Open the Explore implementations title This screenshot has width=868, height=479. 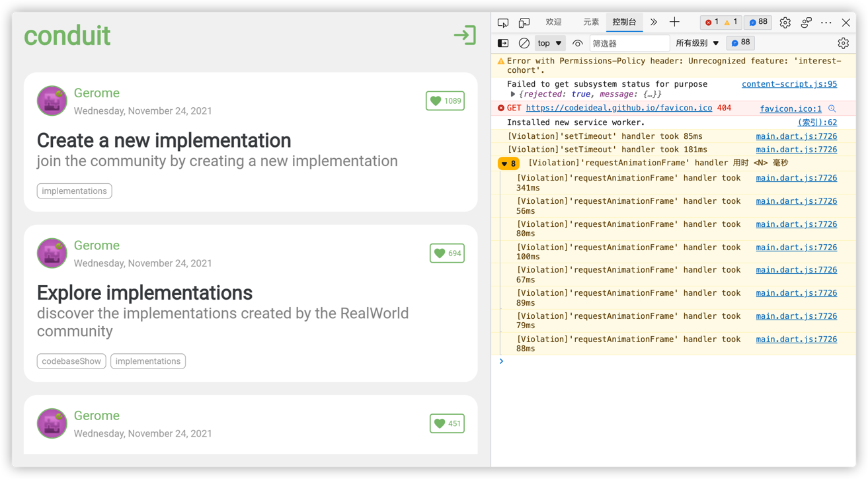(x=145, y=292)
